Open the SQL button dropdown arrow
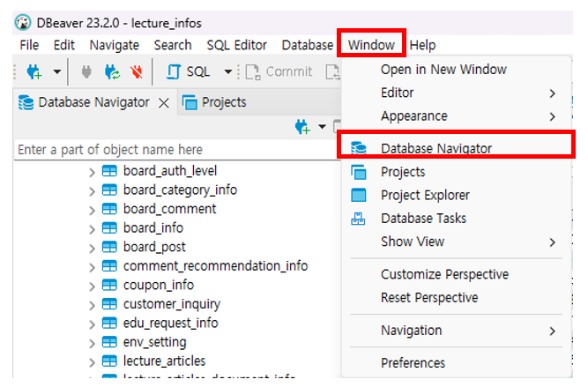This screenshot has height=387, width=588. pyautogui.click(x=228, y=71)
